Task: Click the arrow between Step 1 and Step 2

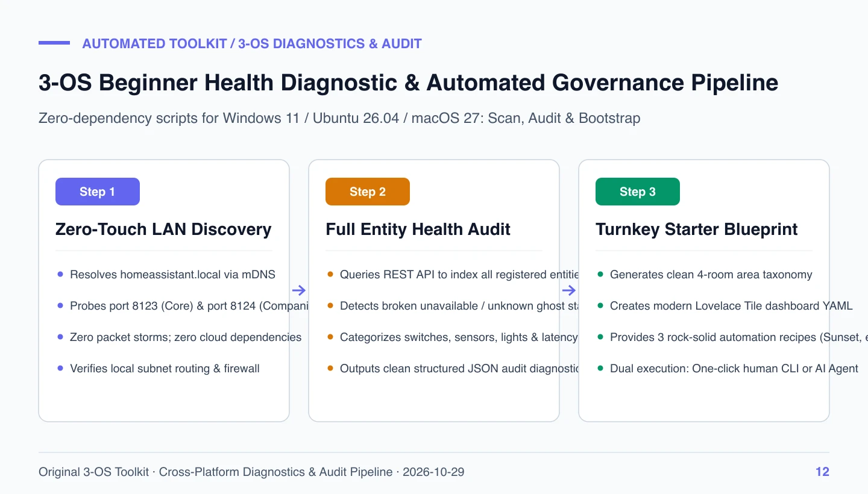Action: (x=299, y=291)
